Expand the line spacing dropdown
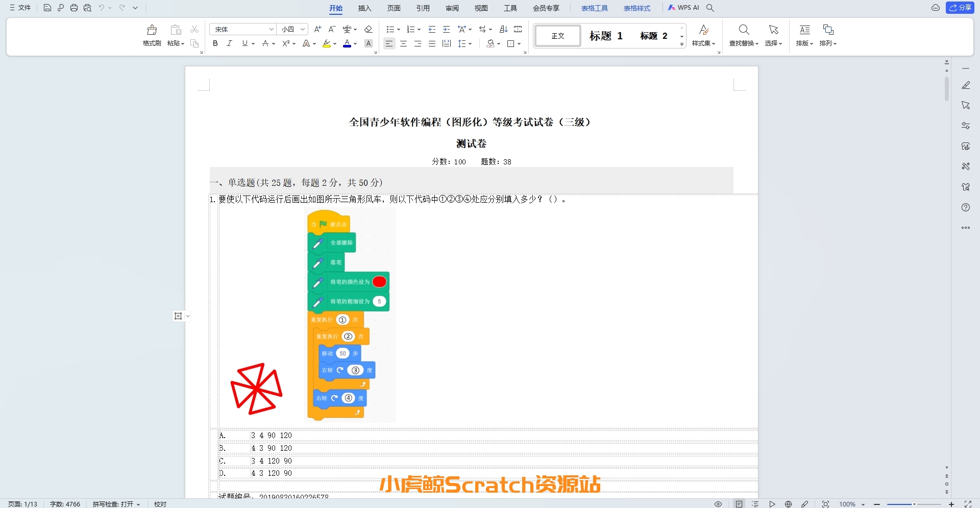The width and height of the screenshot is (980, 508). point(470,44)
